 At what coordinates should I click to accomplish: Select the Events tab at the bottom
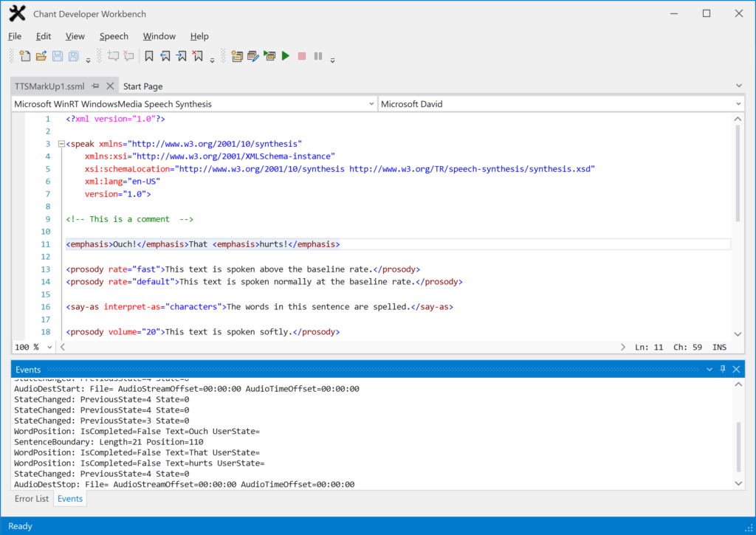(x=70, y=499)
